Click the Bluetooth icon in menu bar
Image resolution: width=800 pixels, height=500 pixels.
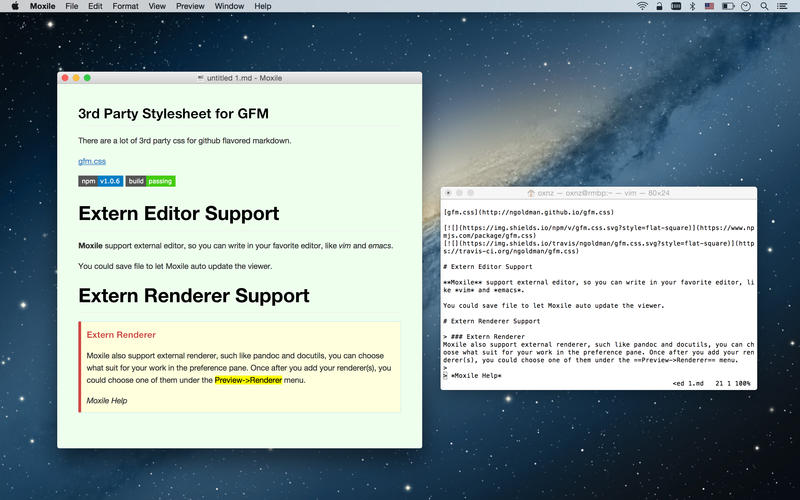[692, 6]
